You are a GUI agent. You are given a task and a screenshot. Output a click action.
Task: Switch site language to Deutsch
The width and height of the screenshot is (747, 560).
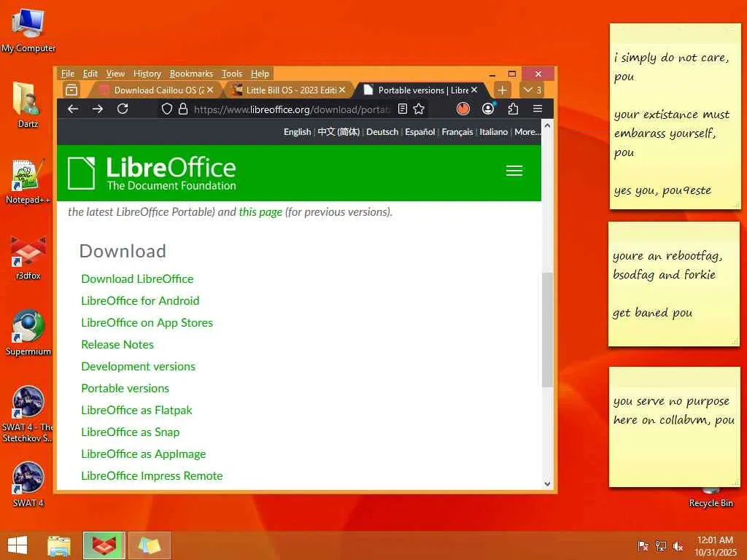click(x=382, y=132)
